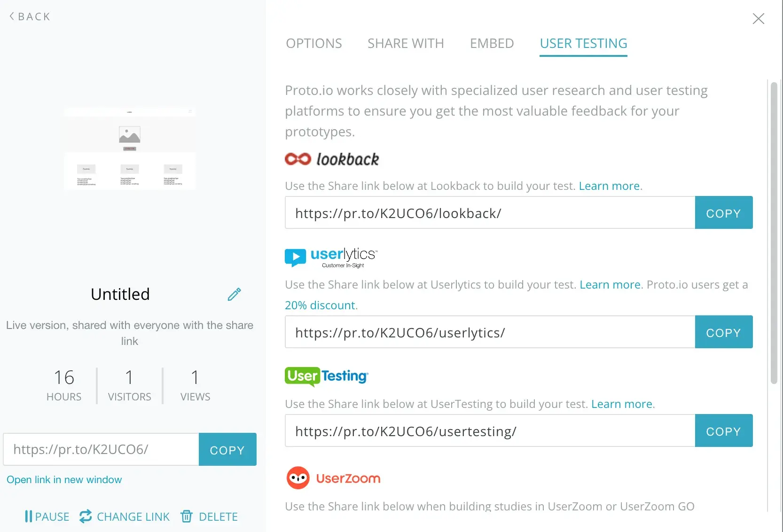The width and height of the screenshot is (783, 532).
Task: Click the Pause icon for the share link
Action: [29, 516]
